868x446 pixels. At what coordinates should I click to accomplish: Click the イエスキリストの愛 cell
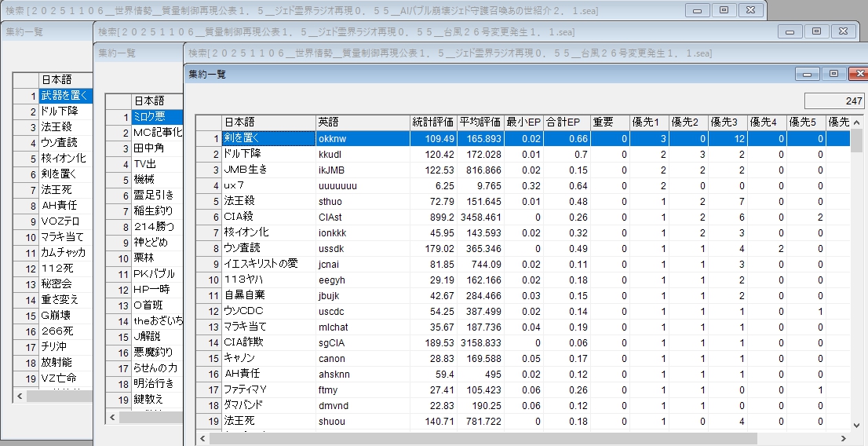click(x=268, y=264)
